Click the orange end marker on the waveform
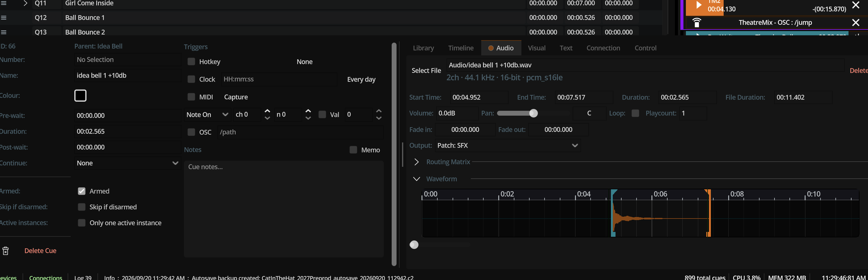The width and height of the screenshot is (868, 280). pyautogui.click(x=709, y=213)
